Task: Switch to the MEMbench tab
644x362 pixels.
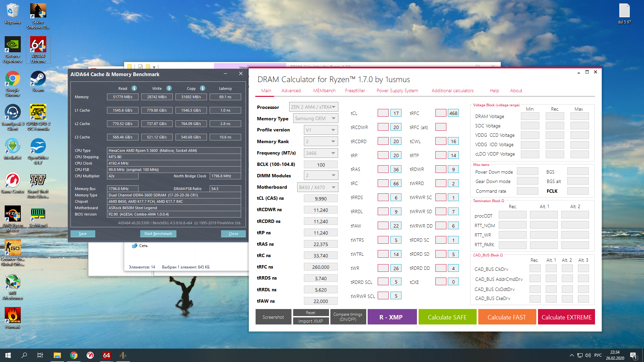Action: (324, 90)
